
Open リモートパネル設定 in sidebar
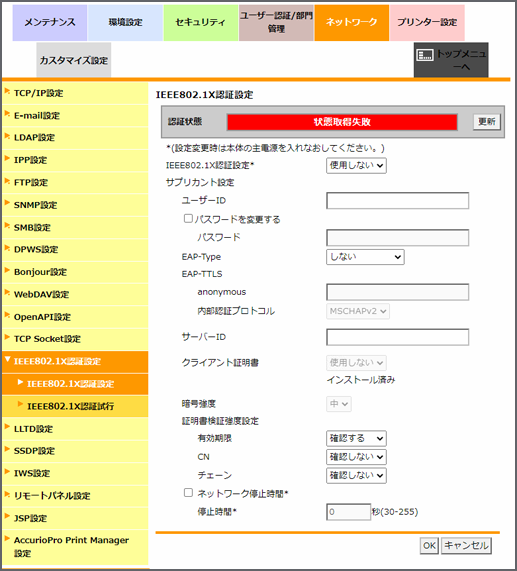tap(75, 496)
